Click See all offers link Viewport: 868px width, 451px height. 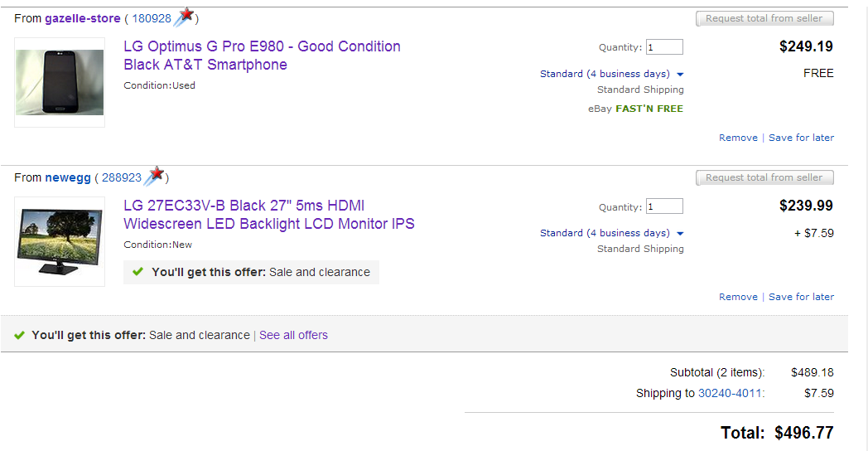pyautogui.click(x=293, y=335)
